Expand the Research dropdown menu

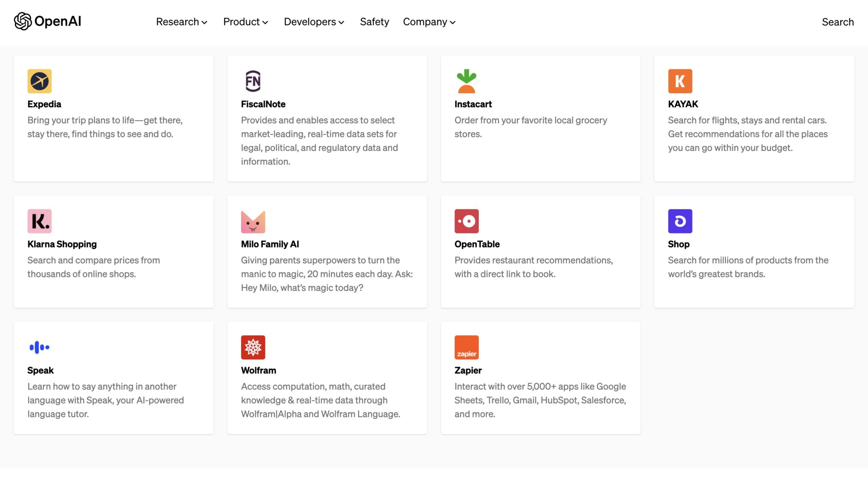point(181,22)
